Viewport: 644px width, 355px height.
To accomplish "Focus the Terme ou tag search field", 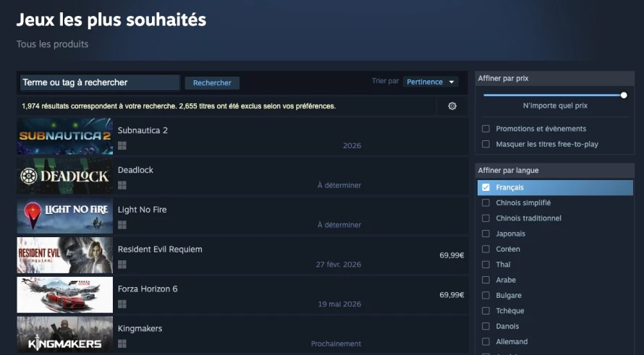I will pos(100,82).
